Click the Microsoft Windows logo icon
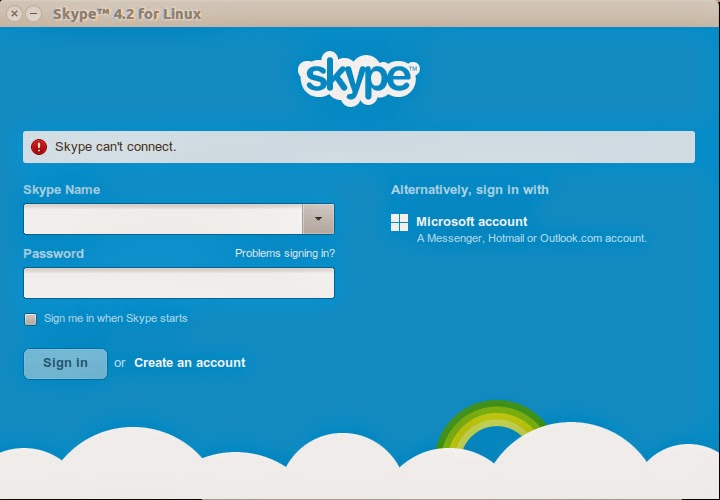Screen dimensions: 720x500 click(399, 222)
